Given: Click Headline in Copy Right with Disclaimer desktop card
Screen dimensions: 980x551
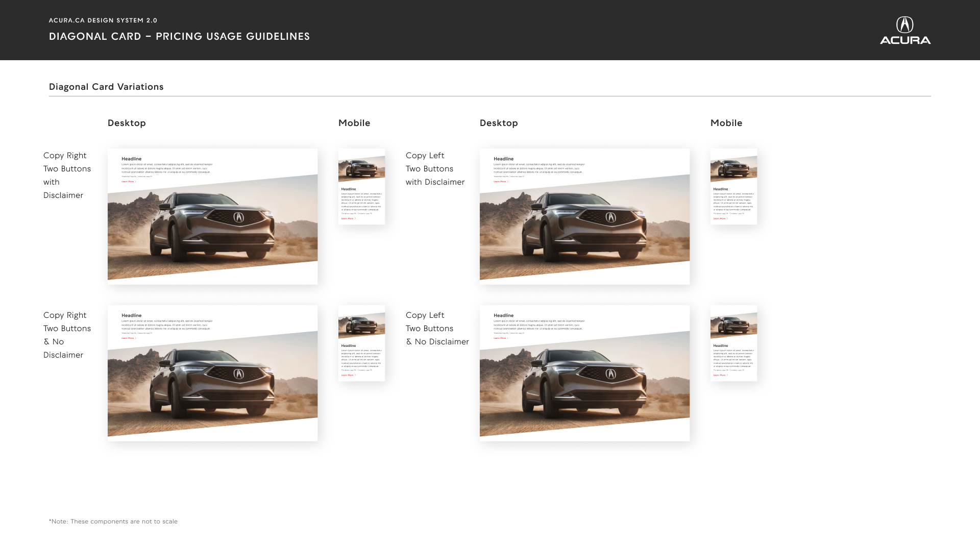Looking at the screenshot, I should pyautogui.click(x=131, y=159).
